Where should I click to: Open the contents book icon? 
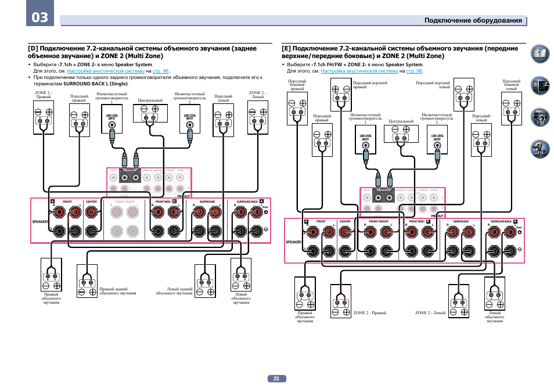point(539,54)
